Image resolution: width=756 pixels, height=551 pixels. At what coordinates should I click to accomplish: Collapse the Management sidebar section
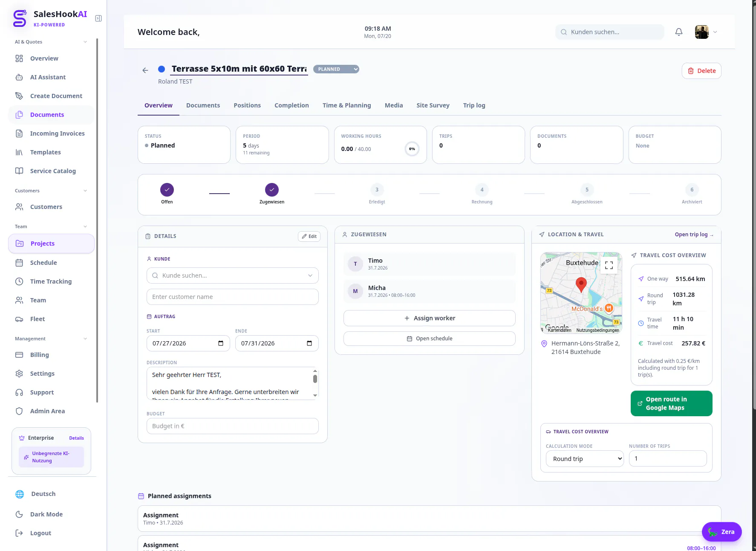pyautogui.click(x=85, y=339)
